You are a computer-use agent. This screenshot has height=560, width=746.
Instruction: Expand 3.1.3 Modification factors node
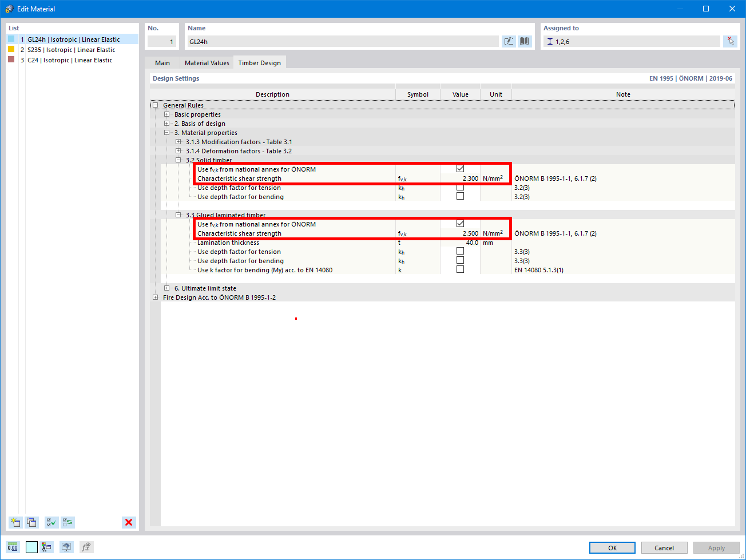click(178, 142)
